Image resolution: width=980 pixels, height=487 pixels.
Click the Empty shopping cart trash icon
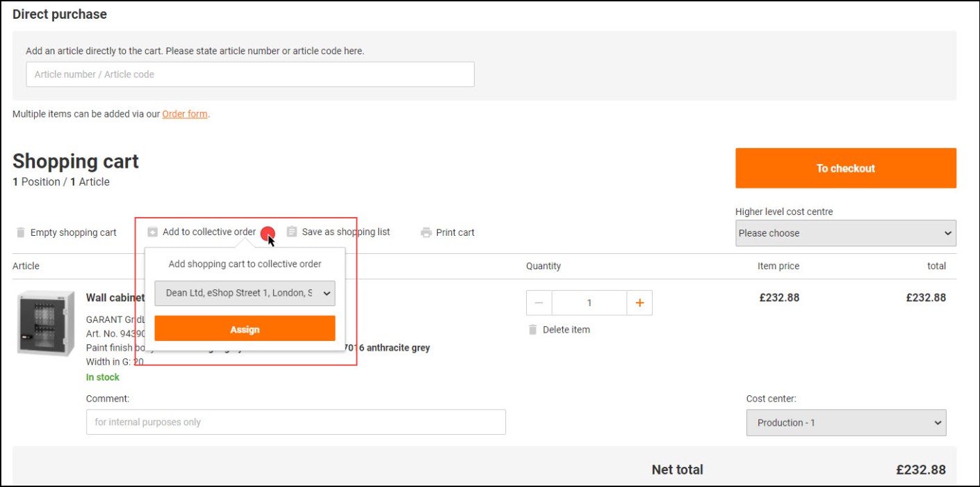tap(21, 232)
